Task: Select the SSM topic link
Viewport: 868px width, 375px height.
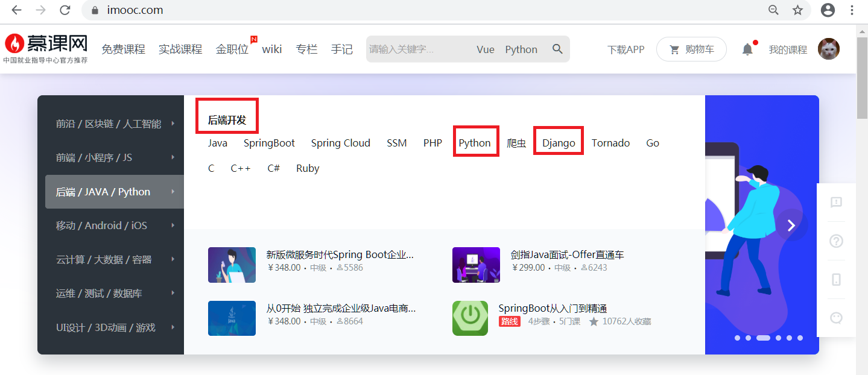Action: pos(397,143)
